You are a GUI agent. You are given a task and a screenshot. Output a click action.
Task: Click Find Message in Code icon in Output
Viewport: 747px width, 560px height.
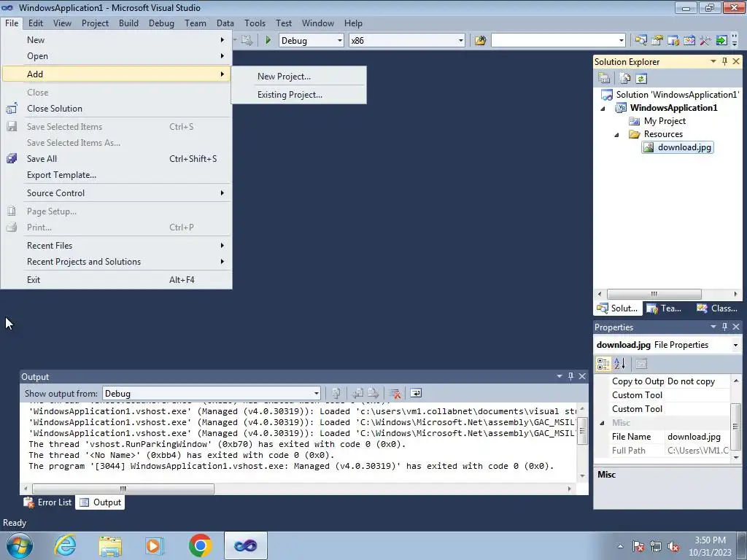tap(336, 393)
